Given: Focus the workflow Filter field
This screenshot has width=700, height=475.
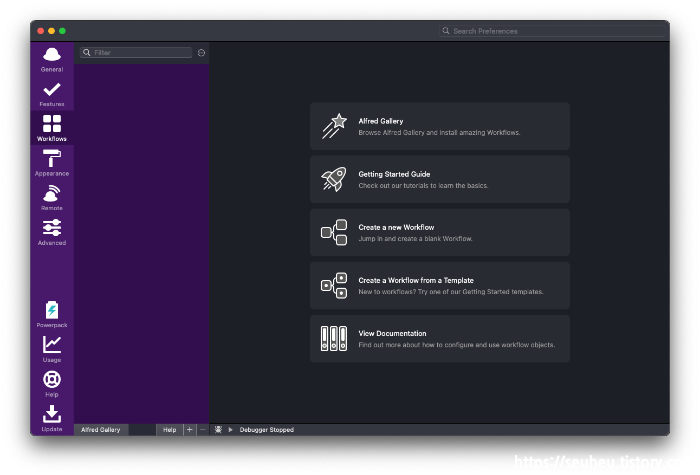Looking at the screenshot, I should coord(136,53).
